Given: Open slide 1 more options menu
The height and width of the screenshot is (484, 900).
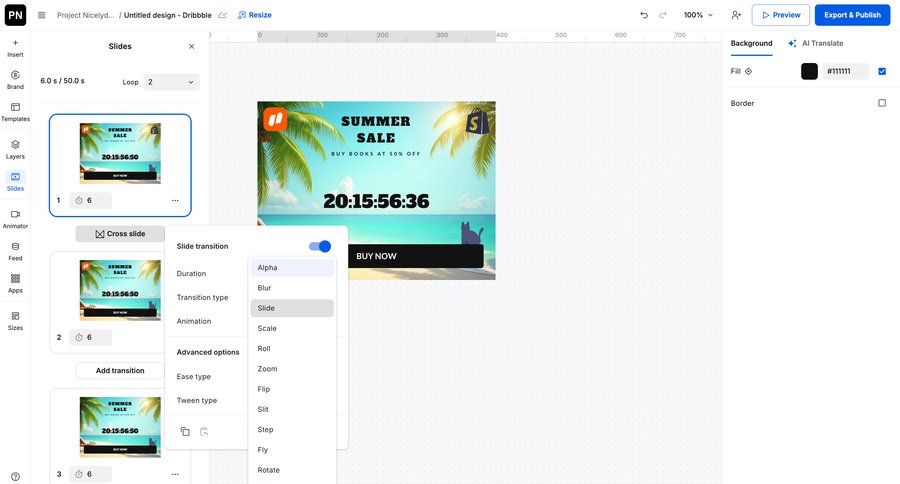Looking at the screenshot, I should (175, 200).
